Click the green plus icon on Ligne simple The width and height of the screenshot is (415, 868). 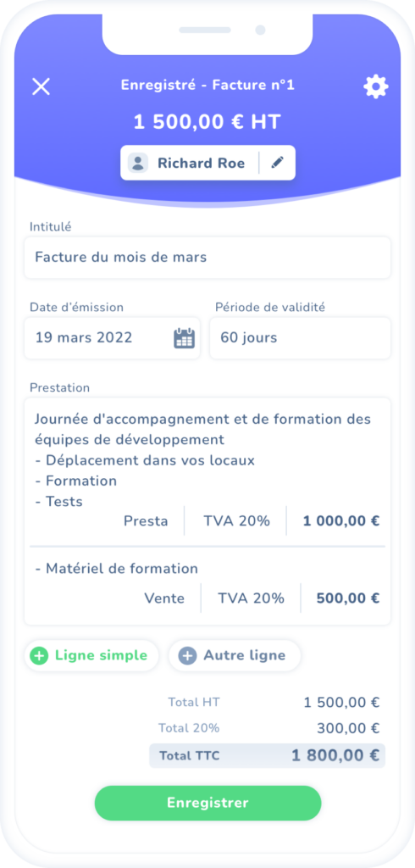(39, 656)
